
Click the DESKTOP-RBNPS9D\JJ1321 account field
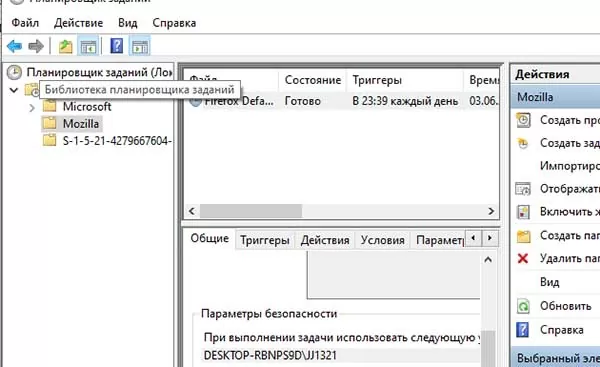[341, 356]
